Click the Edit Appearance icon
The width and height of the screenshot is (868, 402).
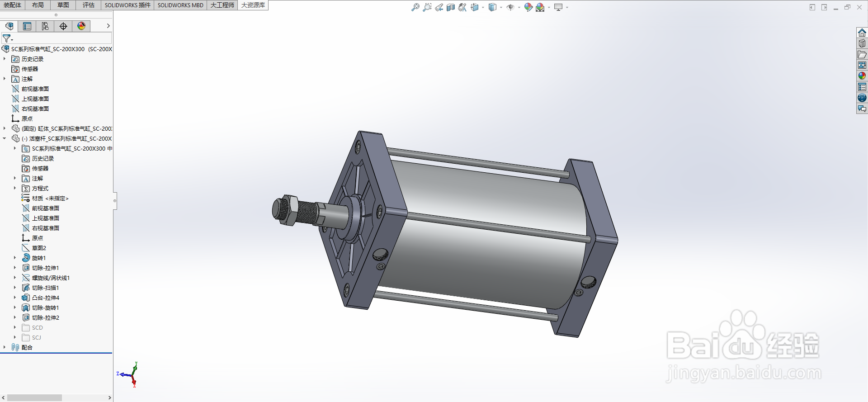[528, 7]
